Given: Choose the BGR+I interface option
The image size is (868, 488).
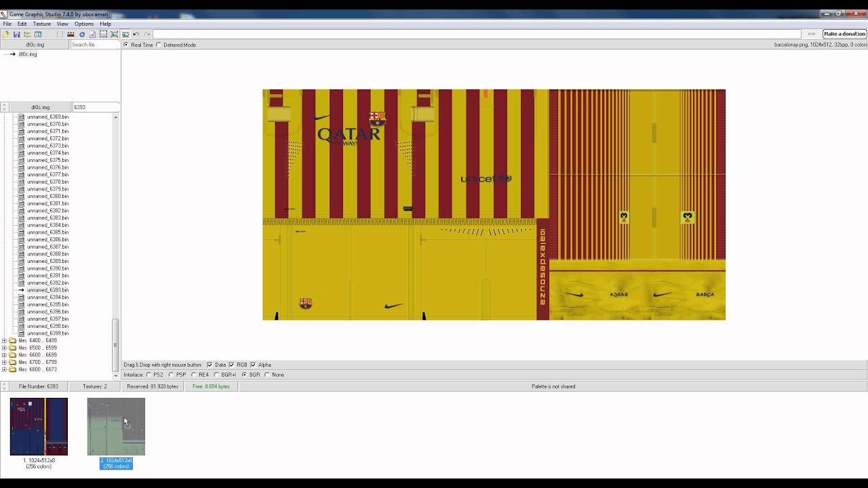Looking at the screenshot, I should 216,375.
